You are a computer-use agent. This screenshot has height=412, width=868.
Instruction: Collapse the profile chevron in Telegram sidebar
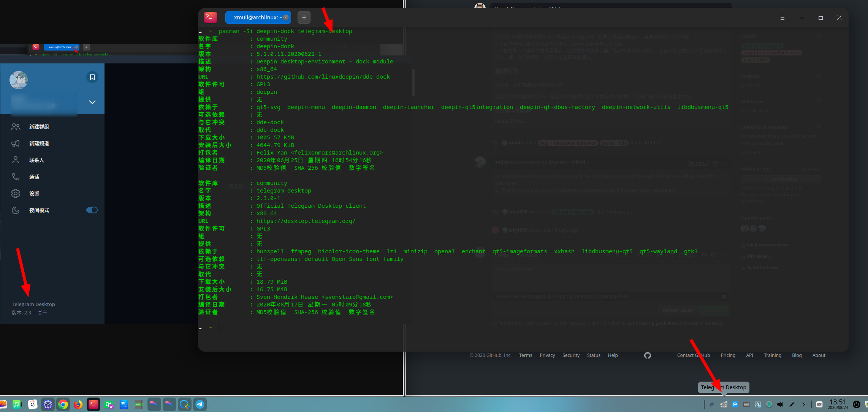92,102
